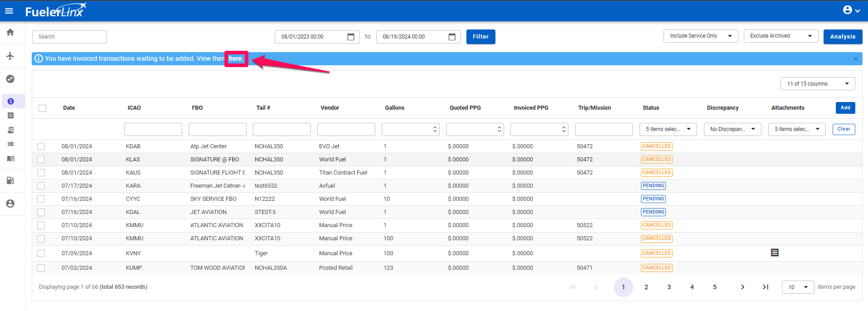The height and width of the screenshot is (311, 868).
Task: Open start date calendar picker
Action: pos(350,37)
